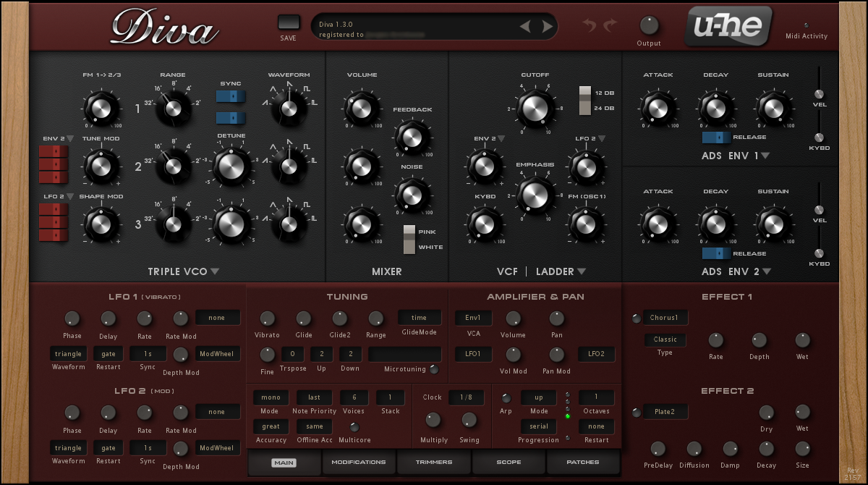The width and height of the screenshot is (868, 485).
Task: Open the Effect 1 Chorus1 type selector
Action: [x=665, y=318]
